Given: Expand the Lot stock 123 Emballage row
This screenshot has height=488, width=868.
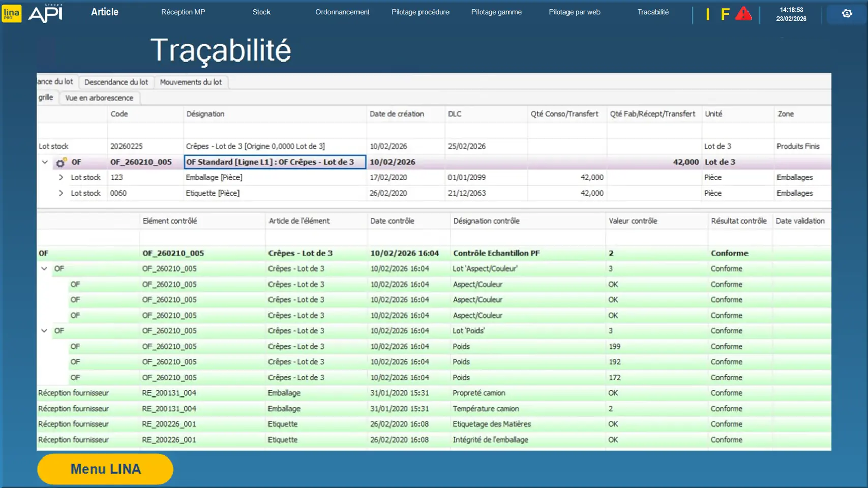Looking at the screenshot, I should pyautogui.click(x=61, y=178).
